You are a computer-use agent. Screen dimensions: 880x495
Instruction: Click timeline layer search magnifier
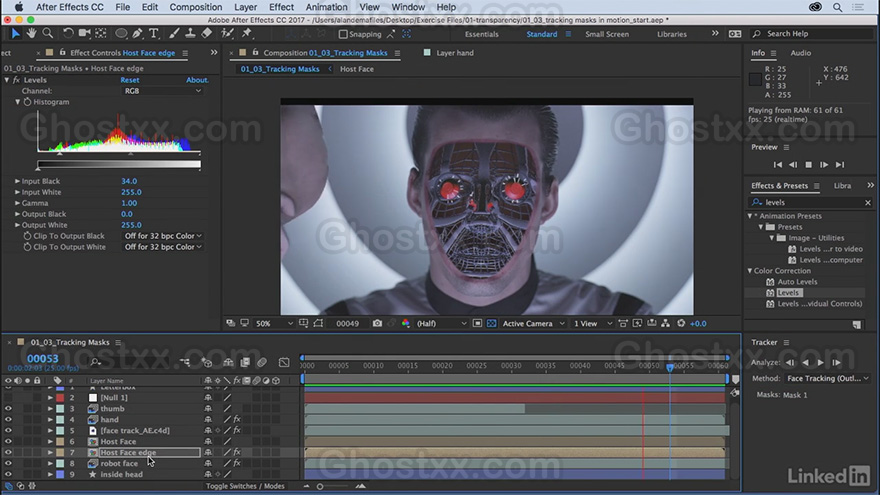[x=95, y=363]
